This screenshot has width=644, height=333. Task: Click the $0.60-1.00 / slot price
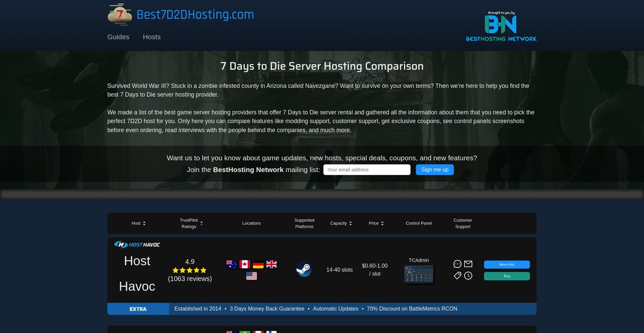pos(375,270)
